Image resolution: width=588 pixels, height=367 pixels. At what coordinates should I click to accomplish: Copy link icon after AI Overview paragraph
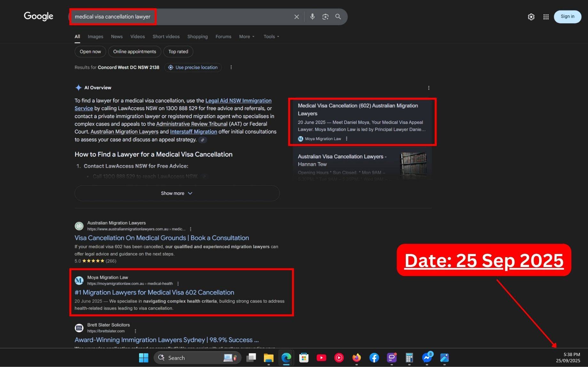pos(202,140)
